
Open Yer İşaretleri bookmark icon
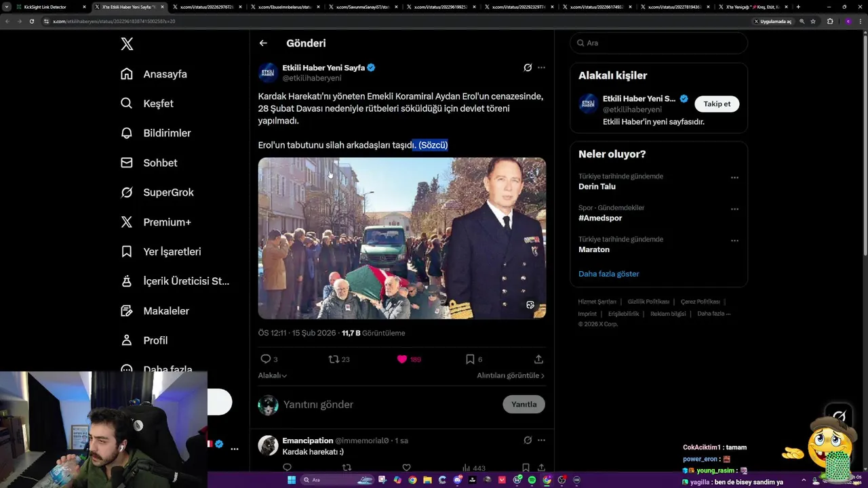(127, 251)
